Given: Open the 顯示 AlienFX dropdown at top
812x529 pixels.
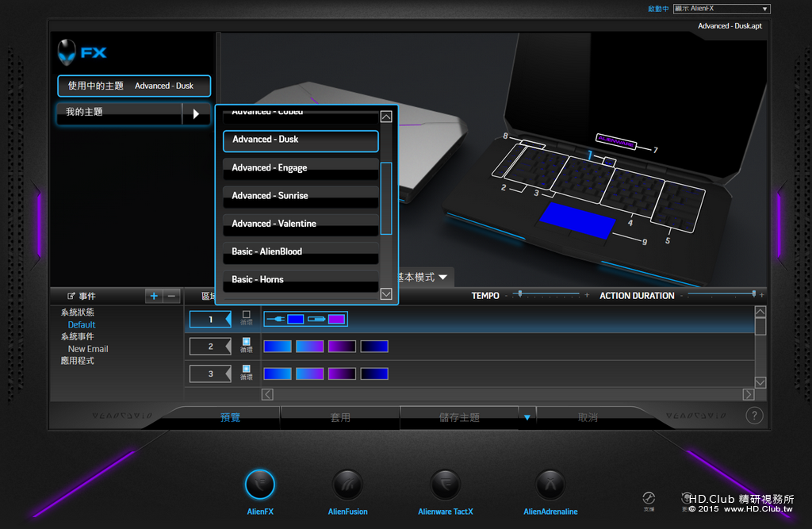Looking at the screenshot, I should coord(722,9).
